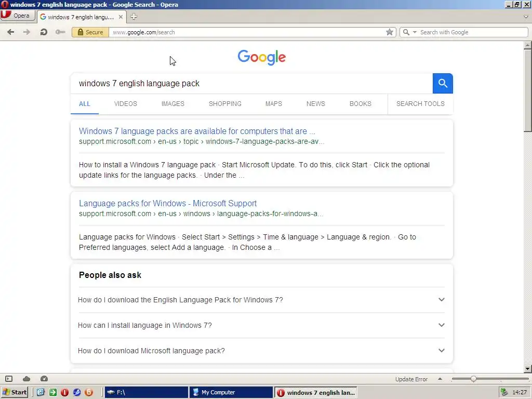The height and width of the screenshot is (399, 532).
Task: Click the page scrollbar down arrow
Action: tap(527, 369)
